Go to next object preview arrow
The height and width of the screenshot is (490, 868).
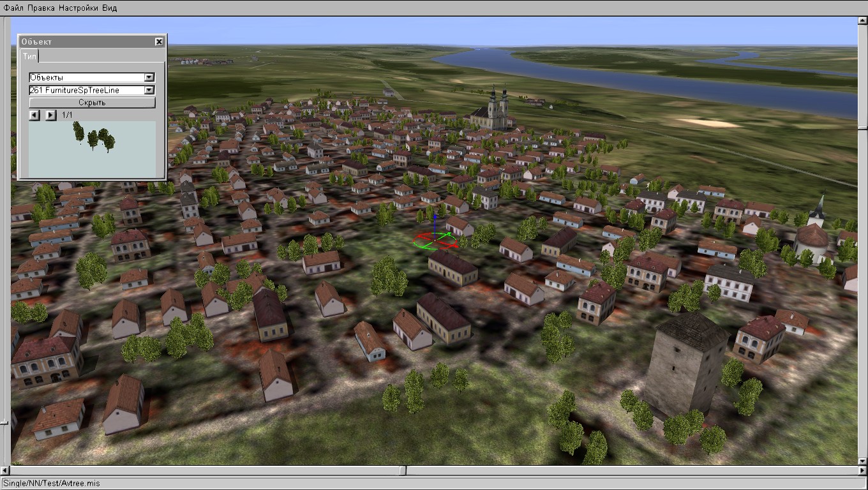click(50, 115)
